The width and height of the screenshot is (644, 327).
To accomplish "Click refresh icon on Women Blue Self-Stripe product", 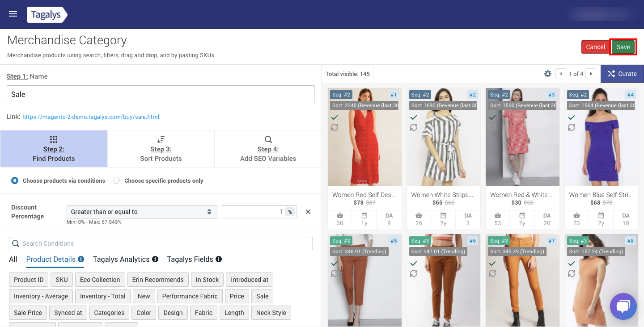I will point(572,127).
